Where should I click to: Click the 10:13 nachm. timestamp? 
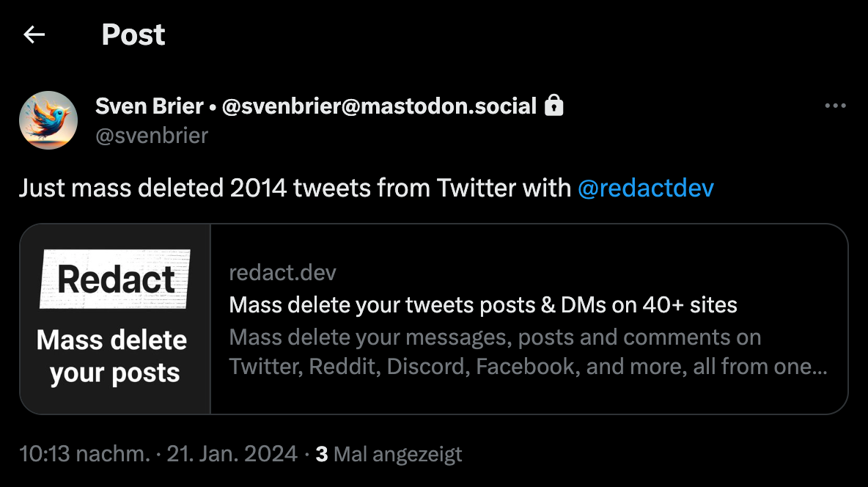click(x=84, y=454)
